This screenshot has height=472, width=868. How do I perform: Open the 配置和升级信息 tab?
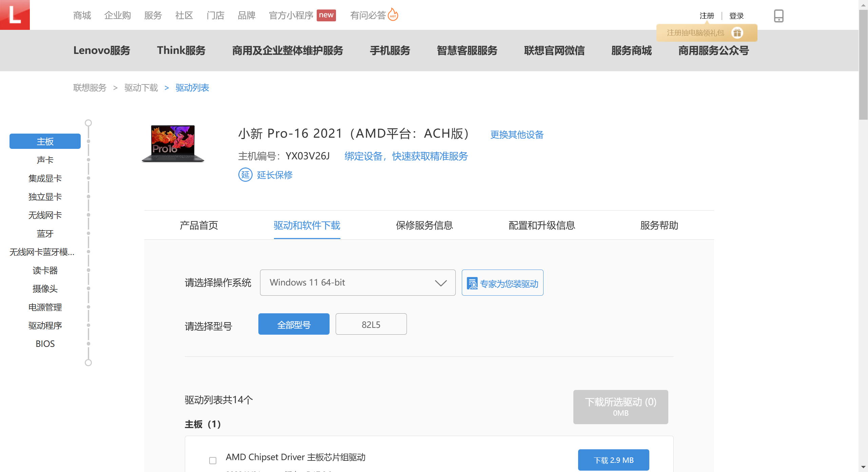(x=541, y=225)
